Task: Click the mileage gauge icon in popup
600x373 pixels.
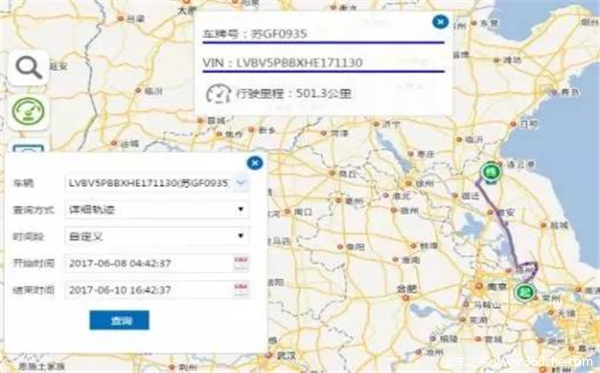Action: [x=218, y=93]
